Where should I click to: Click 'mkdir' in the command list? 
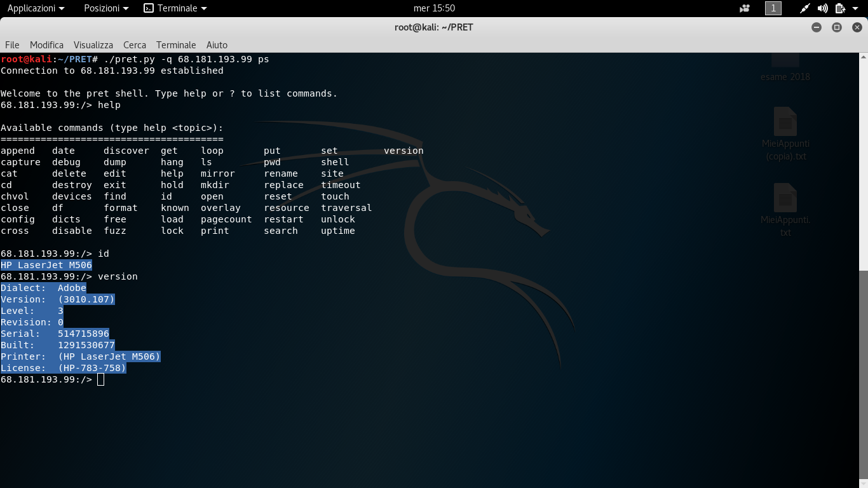(x=215, y=185)
